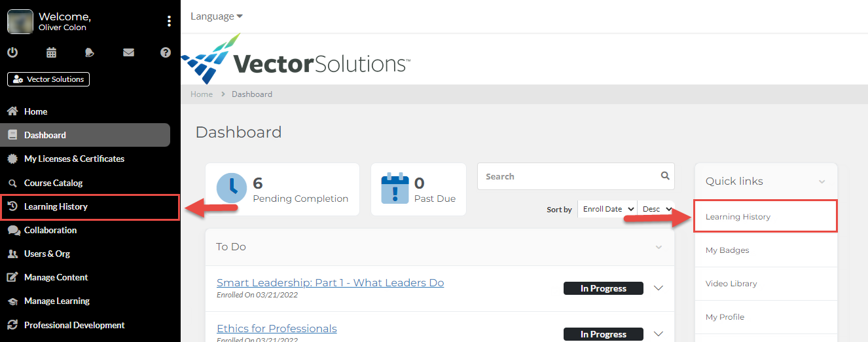
Task: Open the calendar icon in sidebar
Action: [51, 52]
